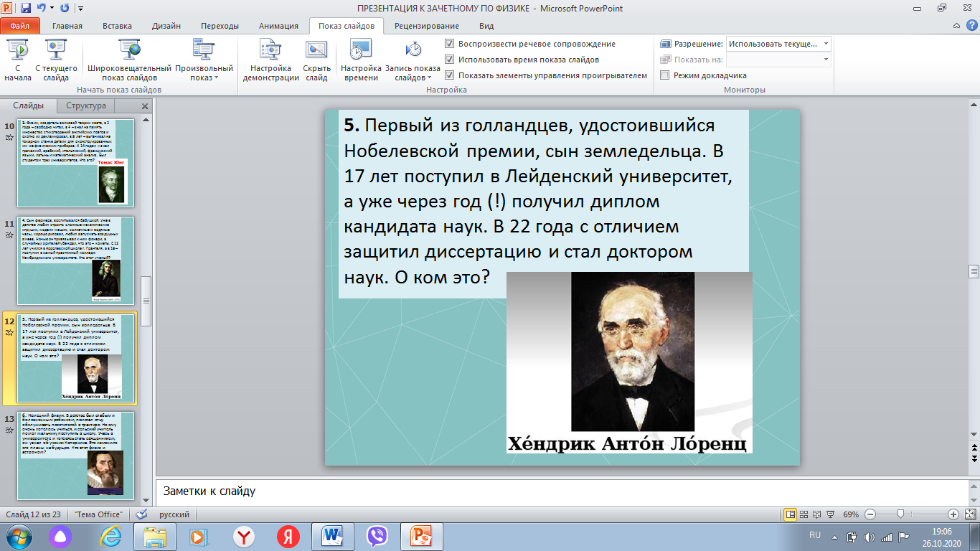This screenshot has width=980, height=551.
Task: Go to previous slide double-arrow button
Action: (974, 447)
